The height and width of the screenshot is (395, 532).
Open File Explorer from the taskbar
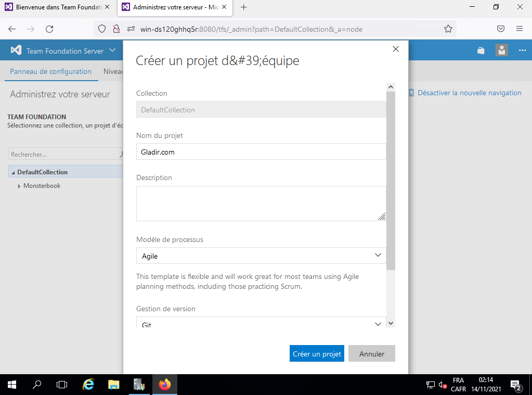tap(113, 385)
